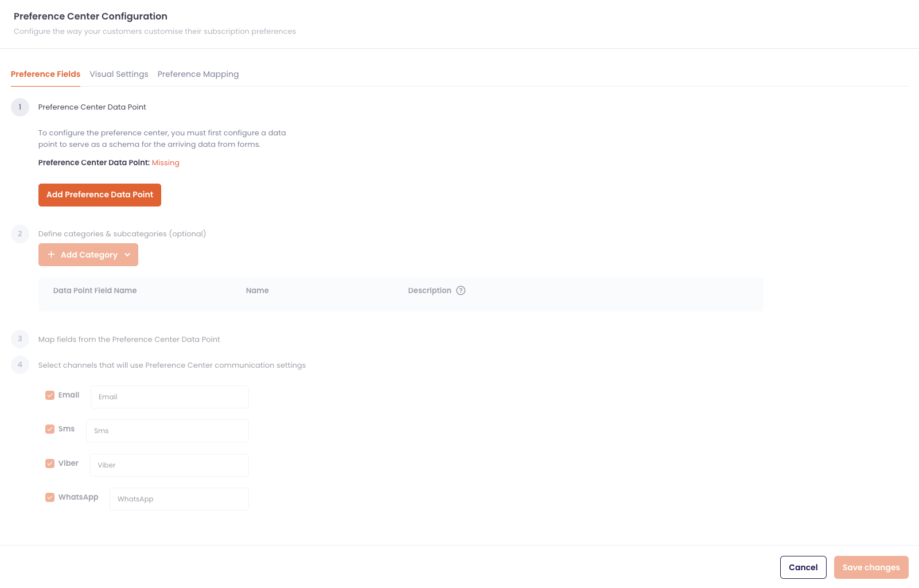The width and height of the screenshot is (919, 588).
Task: Expand the Add Category dropdown chevron
Action: [x=127, y=255]
